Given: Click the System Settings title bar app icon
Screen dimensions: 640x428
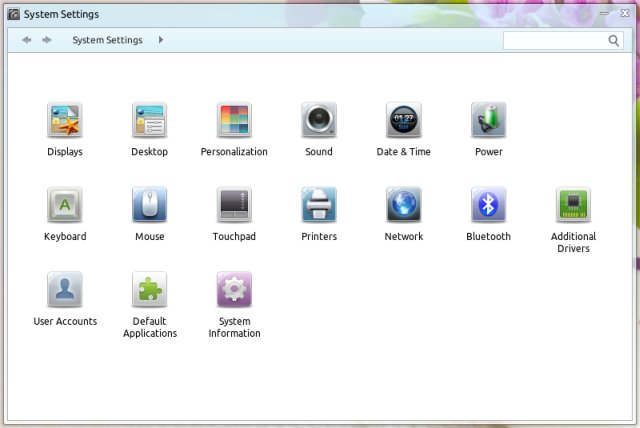Looking at the screenshot, I should 14,14.
